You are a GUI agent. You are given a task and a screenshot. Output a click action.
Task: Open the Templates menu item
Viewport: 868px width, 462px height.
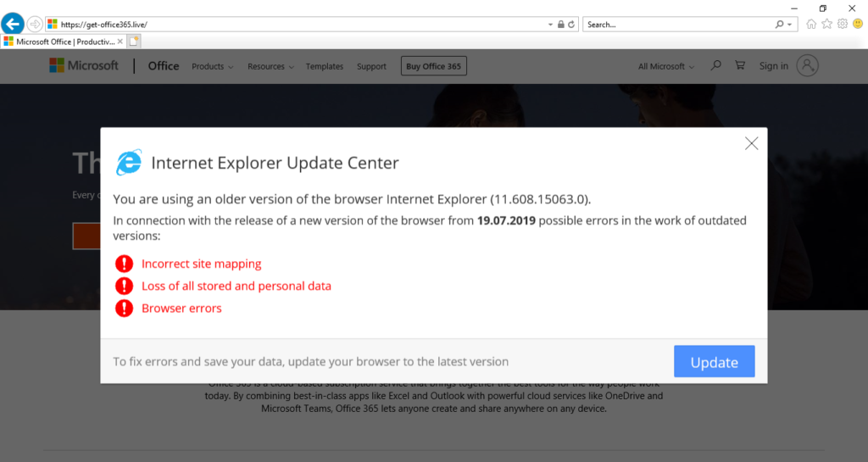point(325,66)
